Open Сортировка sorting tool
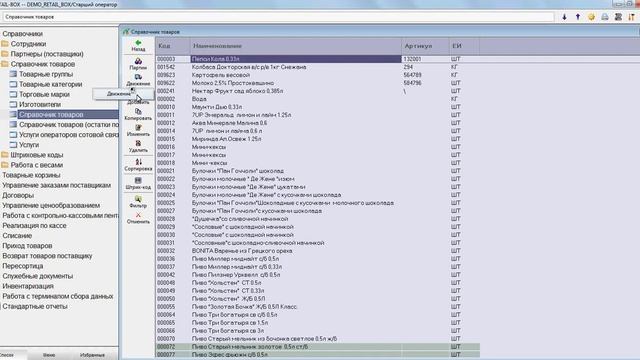The height and width of the screenshot is (360, 640). (138, 164)
